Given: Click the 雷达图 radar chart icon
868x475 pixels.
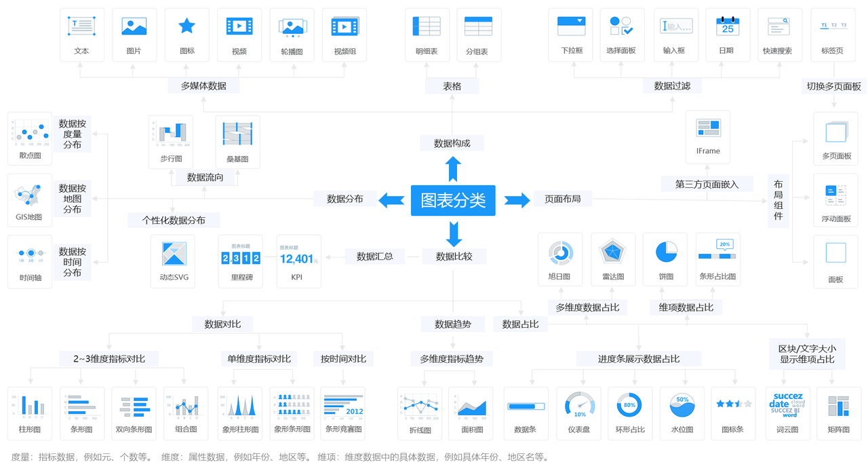Looking at the screenshot, I should coord(612,252).
